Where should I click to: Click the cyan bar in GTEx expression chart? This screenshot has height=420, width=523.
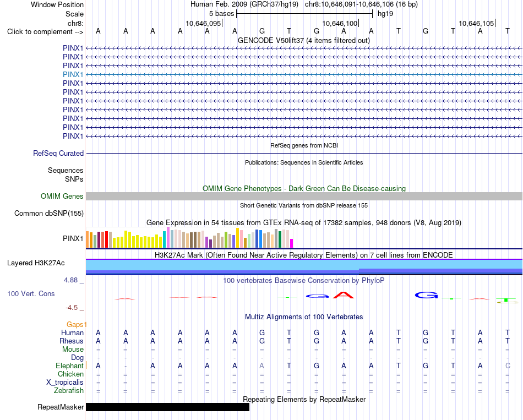pos(164,239)
